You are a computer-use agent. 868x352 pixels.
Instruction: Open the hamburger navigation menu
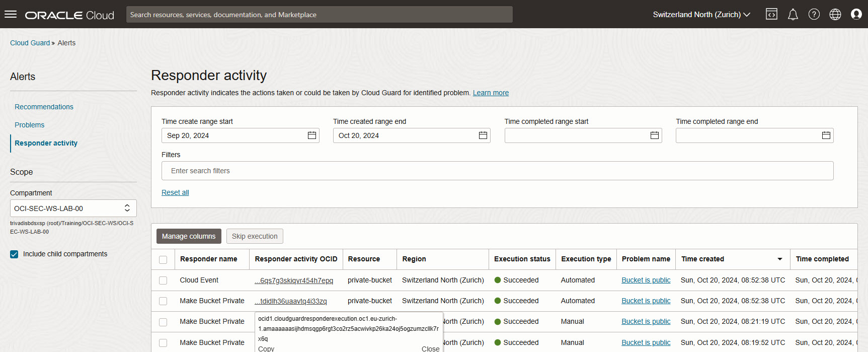(x=11, y=14)
